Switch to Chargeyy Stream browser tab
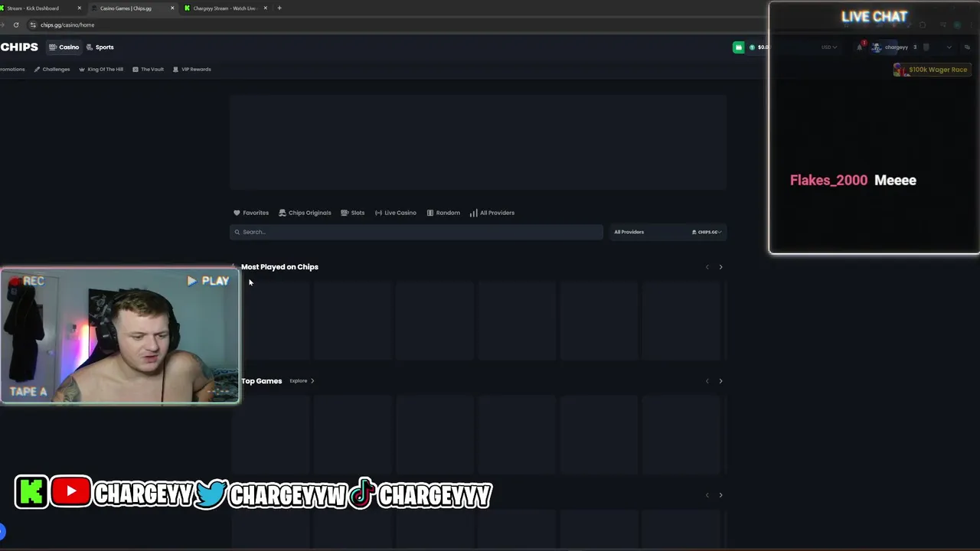 click(x=225, y=8)
